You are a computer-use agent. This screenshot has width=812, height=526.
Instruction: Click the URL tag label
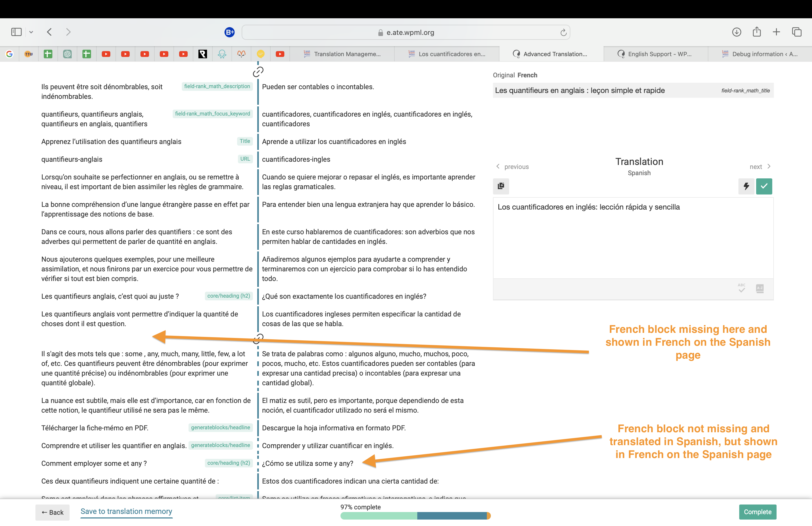[245, 159]
